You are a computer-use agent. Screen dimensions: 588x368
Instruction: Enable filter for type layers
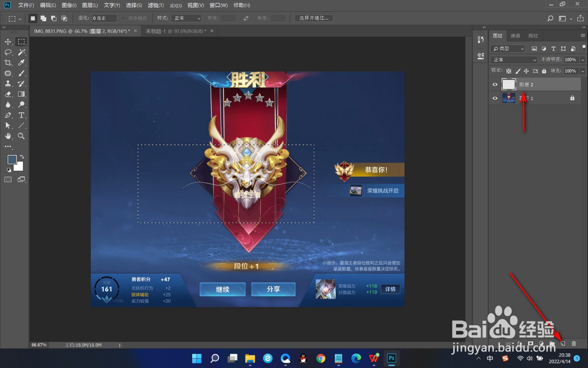pyautogui.click(x=553, y=49)
